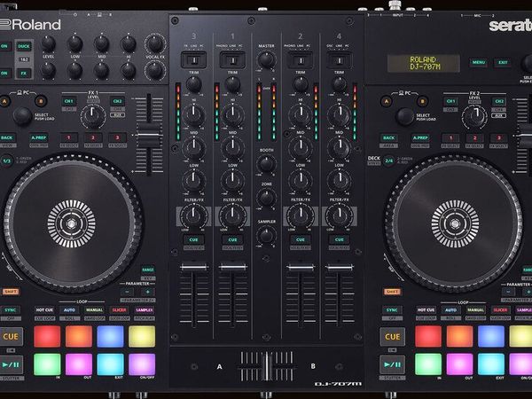Open the MENU button beside the display
The image size is (532, 399).
pos(479,63)
